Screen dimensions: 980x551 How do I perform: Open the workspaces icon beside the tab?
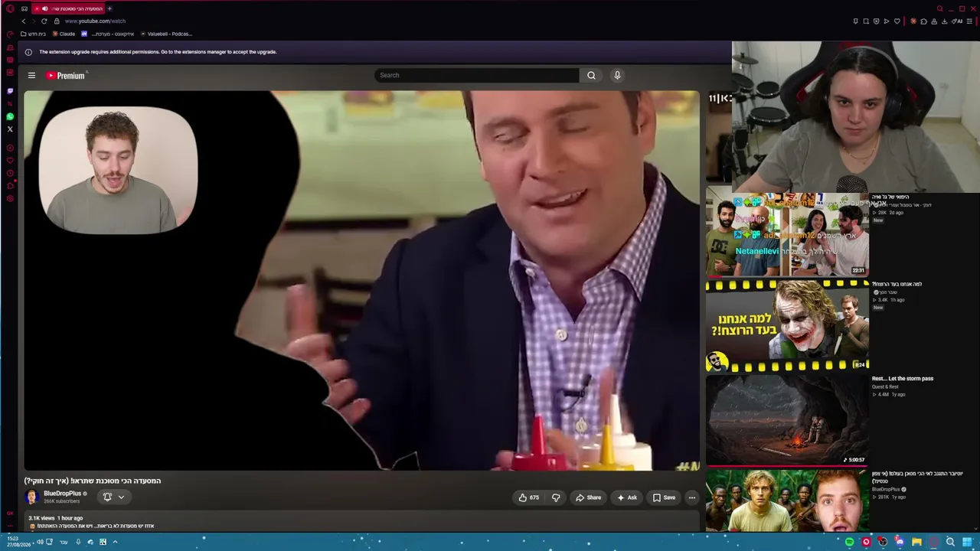tap(24, 8)
